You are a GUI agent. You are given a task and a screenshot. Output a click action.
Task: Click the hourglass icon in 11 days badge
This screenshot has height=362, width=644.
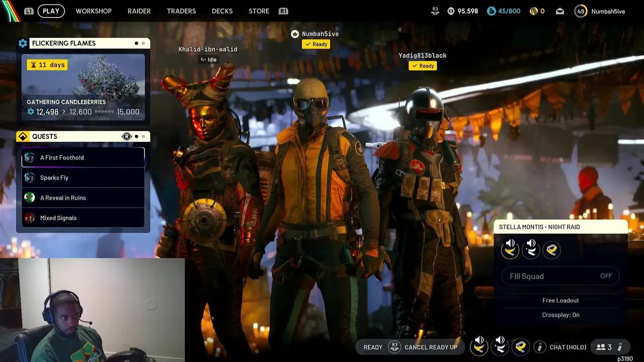pos(33,65)
